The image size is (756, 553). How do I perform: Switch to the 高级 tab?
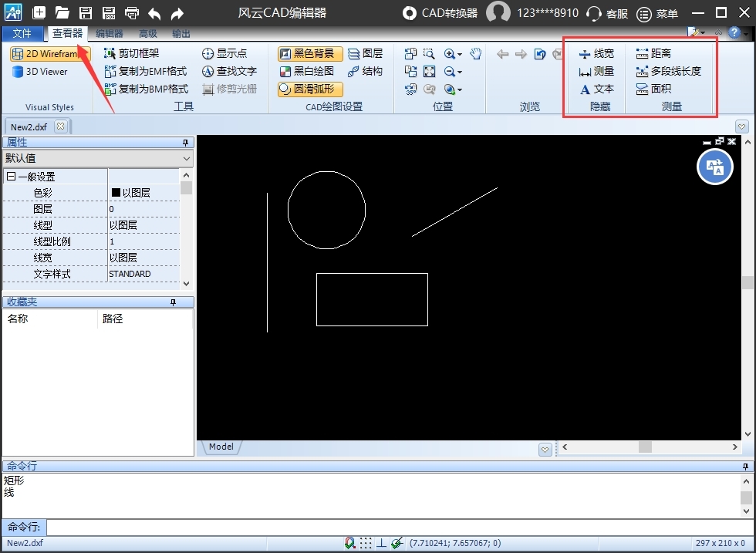[148, 33]
